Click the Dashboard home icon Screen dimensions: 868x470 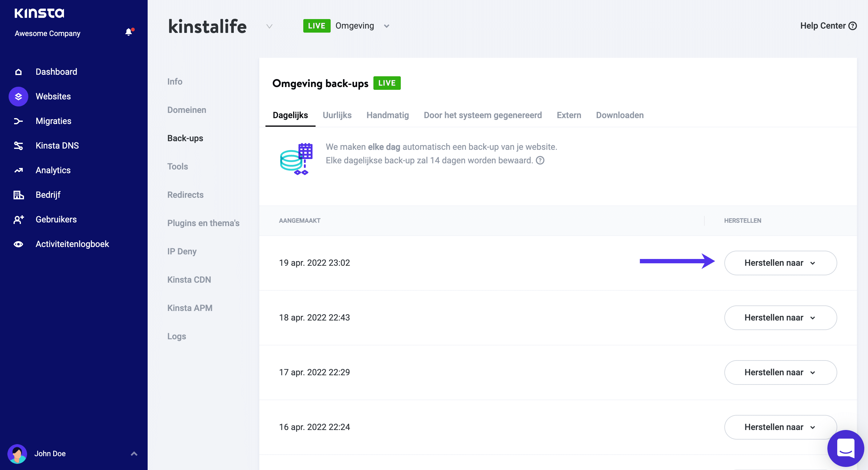[18, 72]
